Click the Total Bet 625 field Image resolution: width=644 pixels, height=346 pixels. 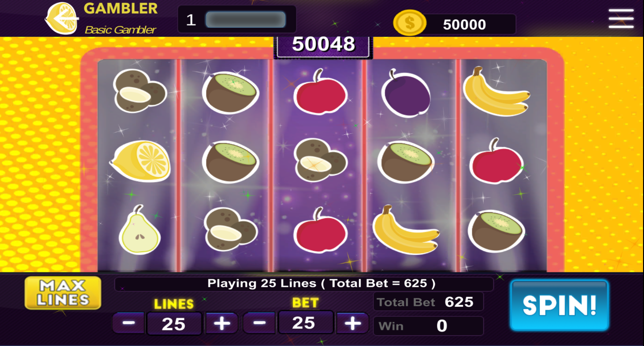428,302
